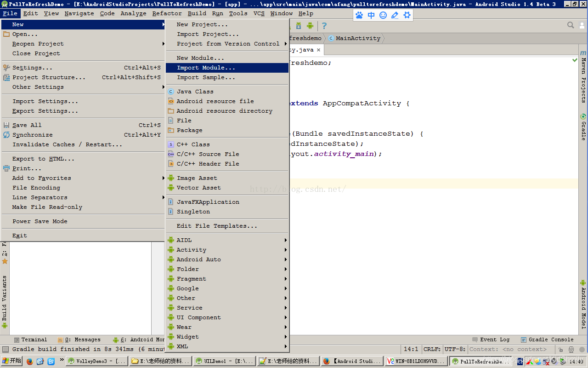Expand the Service submenu
Screen dimensions: 588x368
point(227,308)
